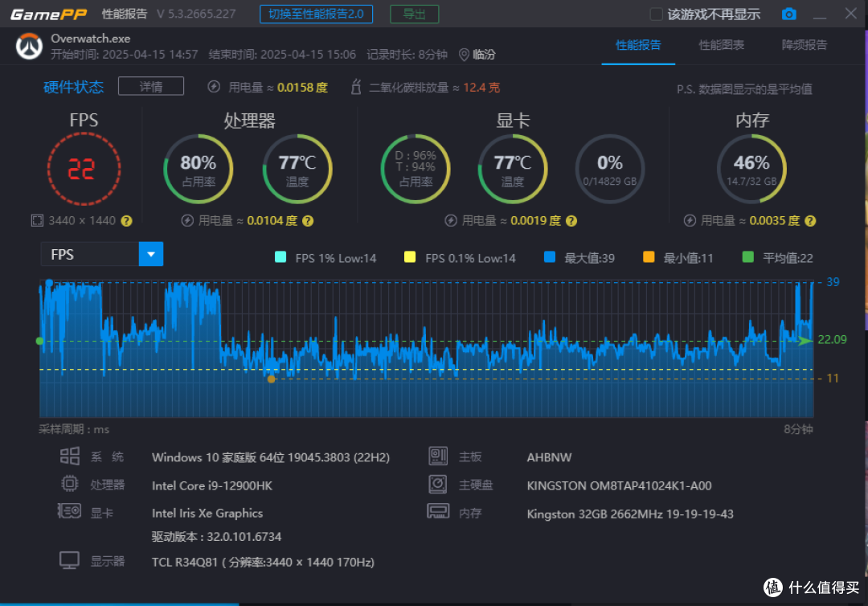868x606 pixels.
Task: Click the yellow FPS 0.1% Low legend swatch
Action: pos(410,257)
